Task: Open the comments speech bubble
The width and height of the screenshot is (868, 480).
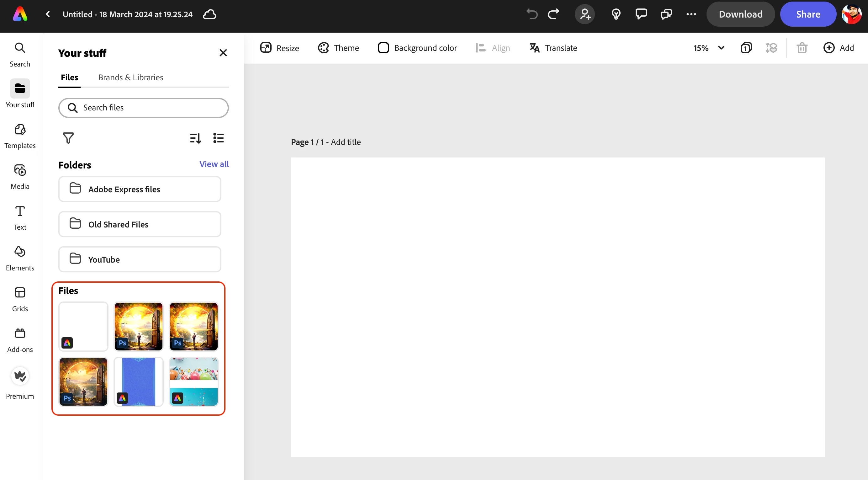Action: [x=641, y=14]
